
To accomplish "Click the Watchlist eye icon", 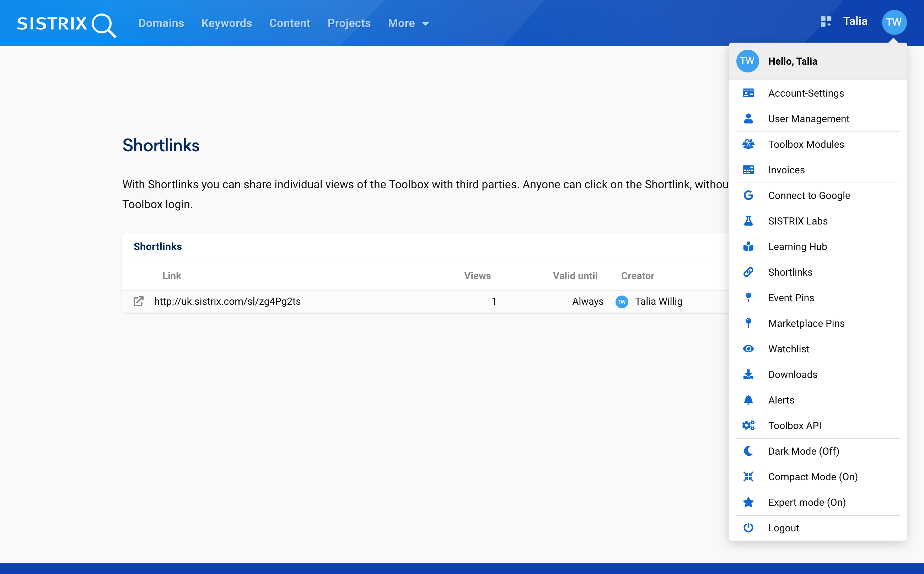I will (748, 348).
